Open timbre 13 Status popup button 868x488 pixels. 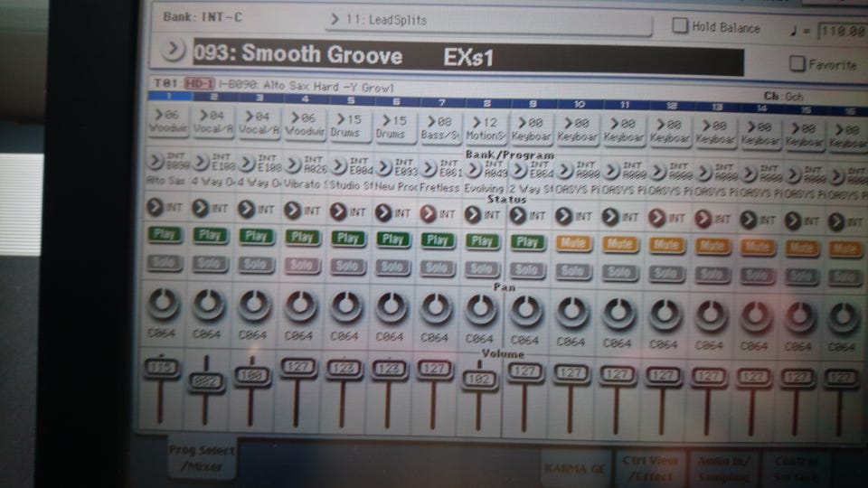click(703, 219)
